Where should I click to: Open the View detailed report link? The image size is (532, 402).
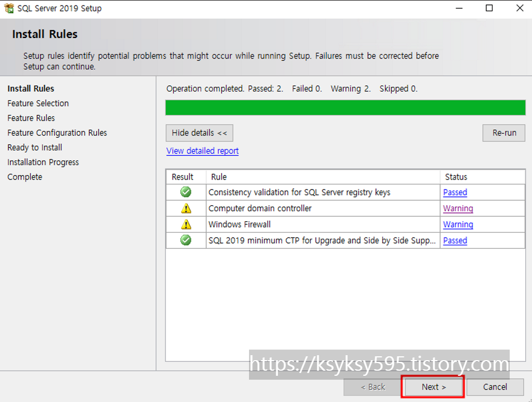(x=202, y=151)
